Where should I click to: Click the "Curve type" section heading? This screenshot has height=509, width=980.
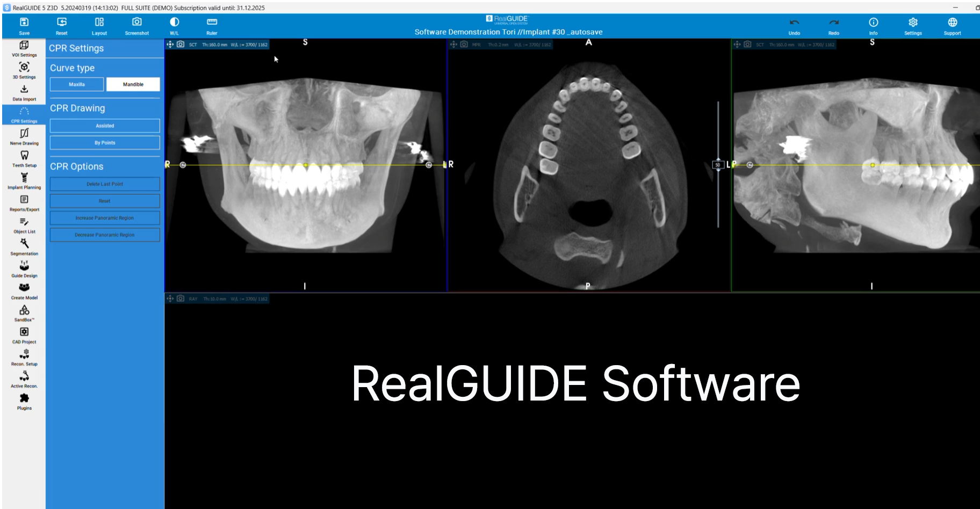click(72, 68)
